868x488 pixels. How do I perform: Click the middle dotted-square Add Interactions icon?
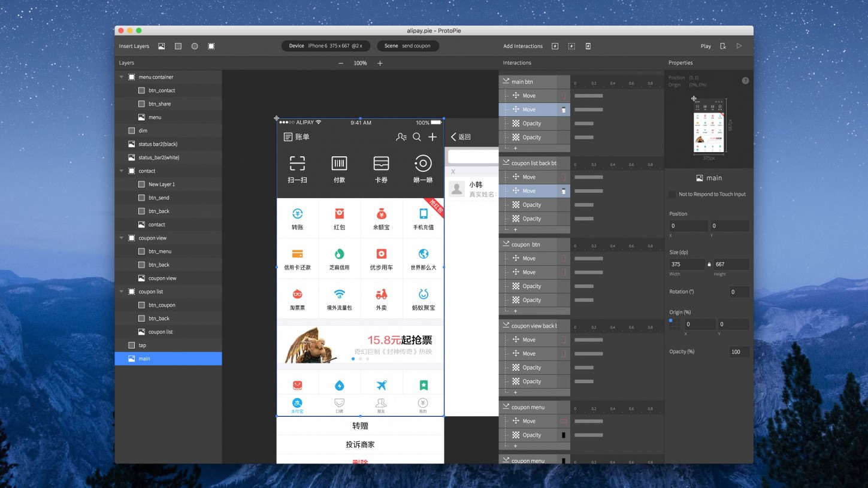pos(571,46)
